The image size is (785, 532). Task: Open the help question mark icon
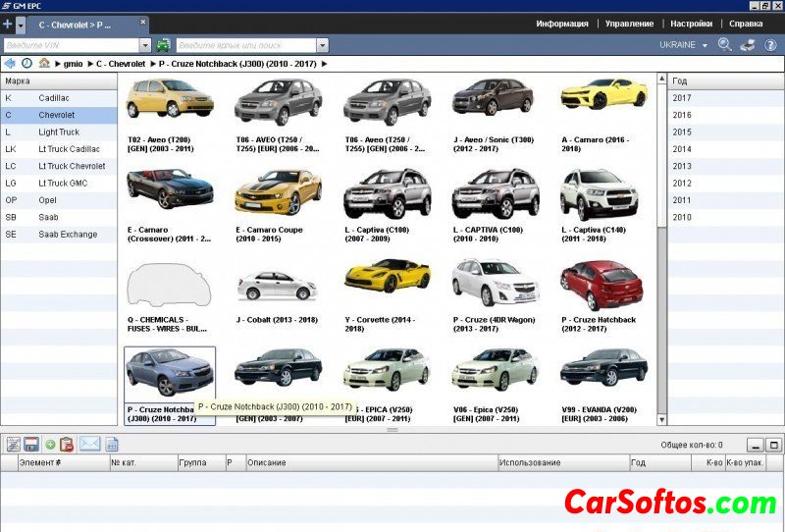pyautogui.click(x=770, y=45)
